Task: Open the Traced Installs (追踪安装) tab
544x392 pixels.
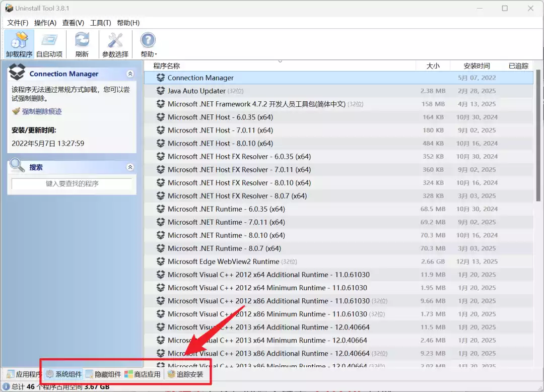Action: 185,374
